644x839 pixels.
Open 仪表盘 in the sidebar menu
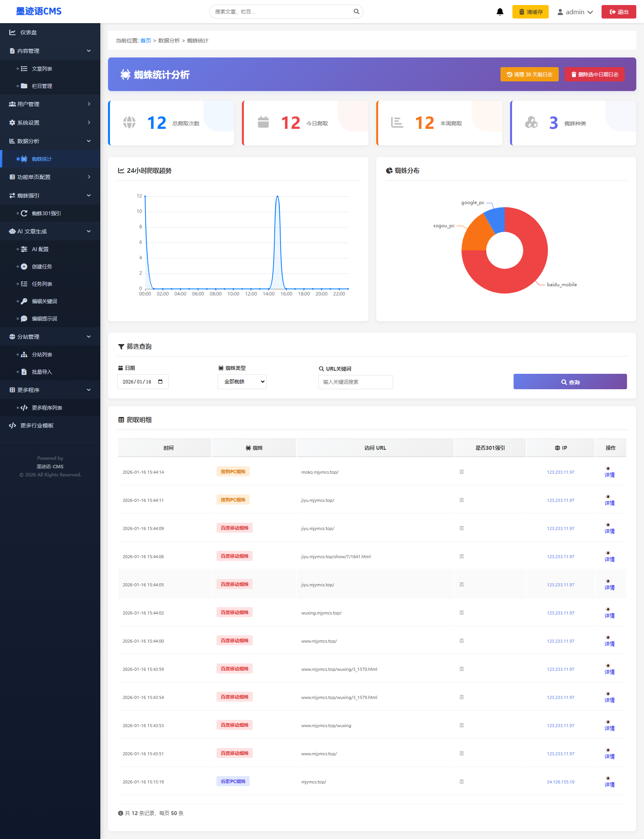click(29, 32)
